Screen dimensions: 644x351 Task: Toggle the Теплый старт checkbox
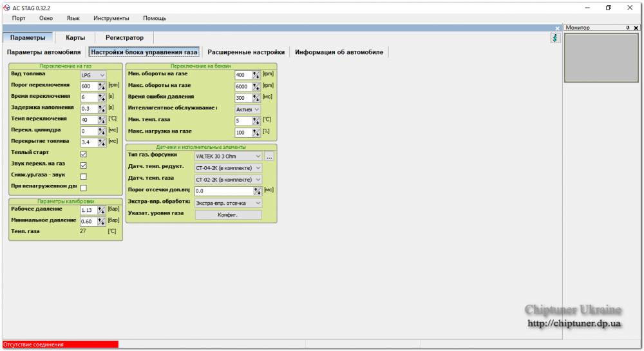pos(83,154)
